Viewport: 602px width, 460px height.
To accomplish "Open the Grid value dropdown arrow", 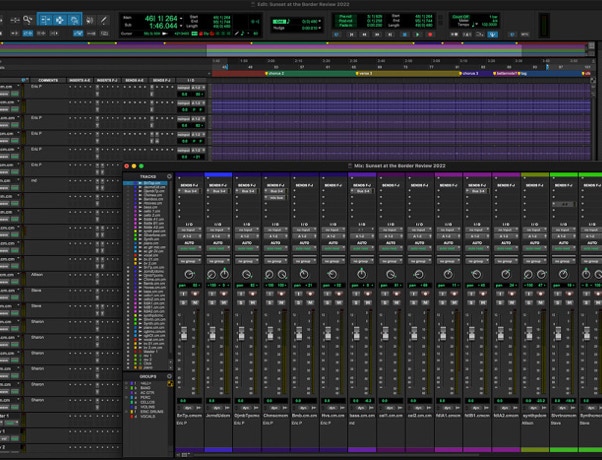I will 319,22.
